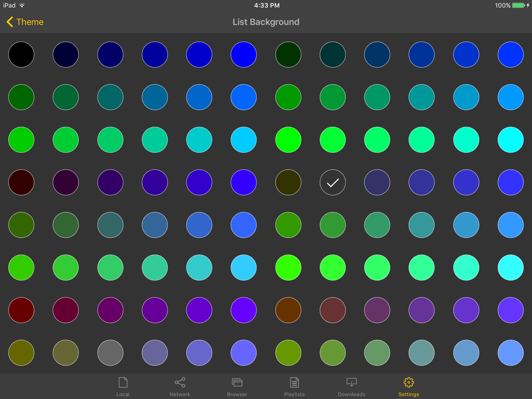Image resolution: width=532 pixels, height=399 pixels.
Task: Switch to the Downloads tab
Action: coord(351,387)
